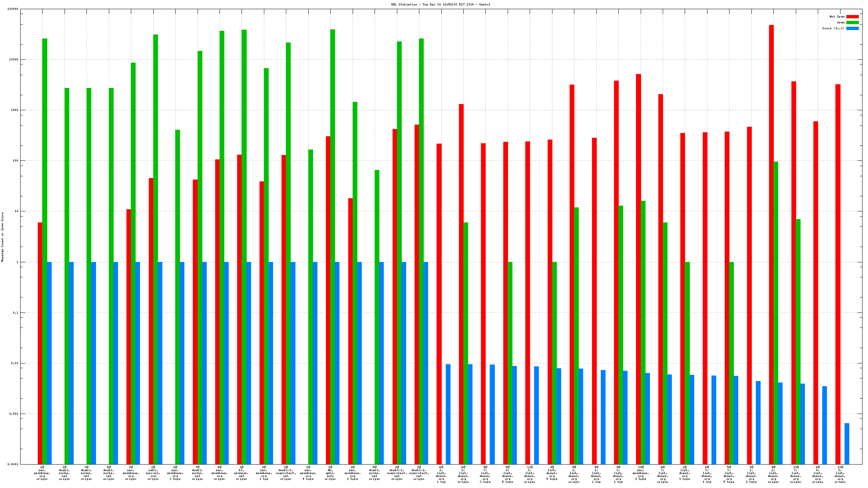Click the shortest blue score bar at far right
The image size is (868, 488).
[x=847, y=443]
